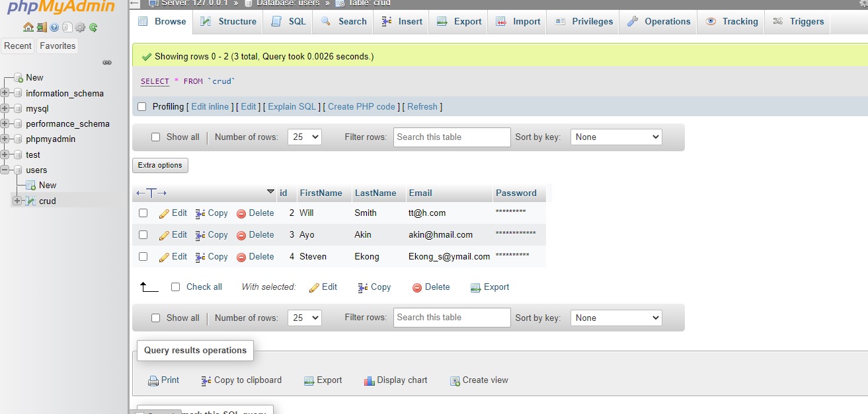868x414 pixels.
Task: Tick the lower Show all checkbox
Action: tap(156, 318)
